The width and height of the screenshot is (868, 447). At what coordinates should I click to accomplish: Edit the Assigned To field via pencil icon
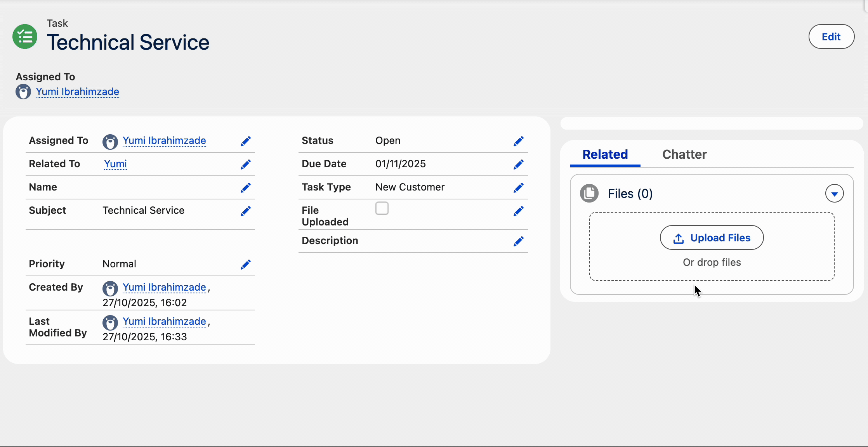[x=245, y=141]
